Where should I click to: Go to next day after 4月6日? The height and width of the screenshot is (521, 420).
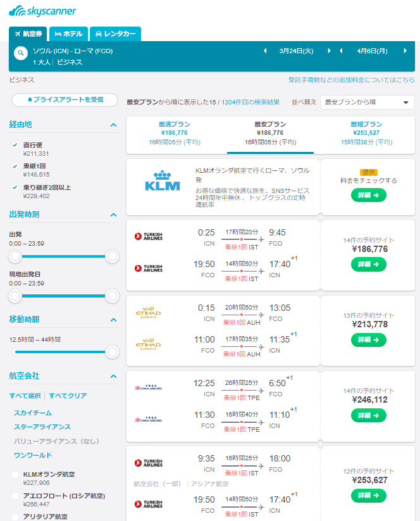[x=405, y=51]
